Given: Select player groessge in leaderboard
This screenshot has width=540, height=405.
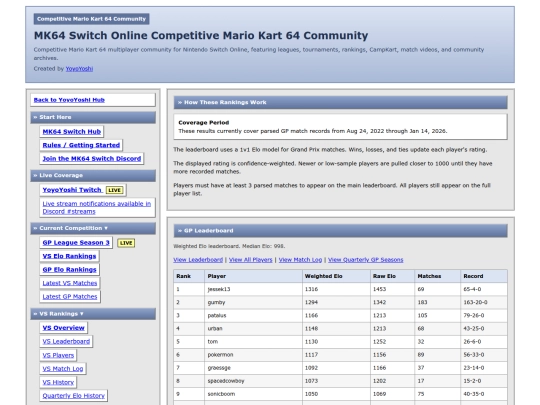Looking at the screenshot, I should coord(219,368).
